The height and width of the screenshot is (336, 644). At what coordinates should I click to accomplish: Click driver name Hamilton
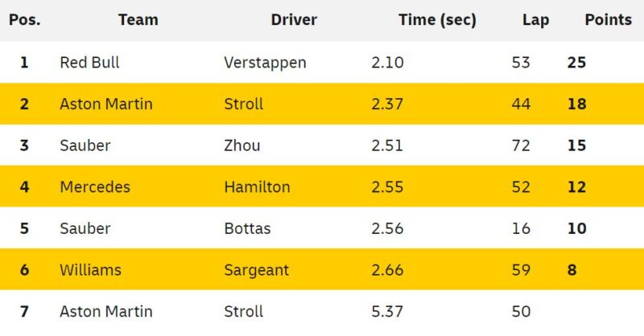pyautogui.click(x=257, y=187)
